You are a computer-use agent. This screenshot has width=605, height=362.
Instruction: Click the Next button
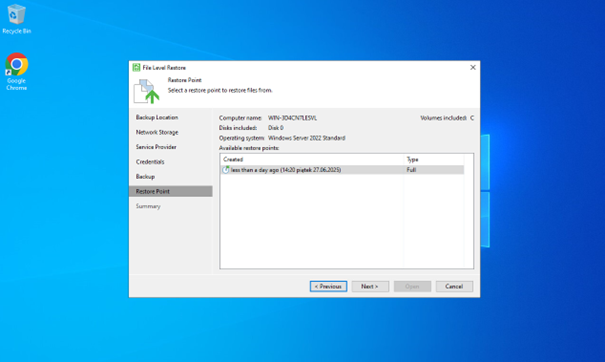point(370,286)
